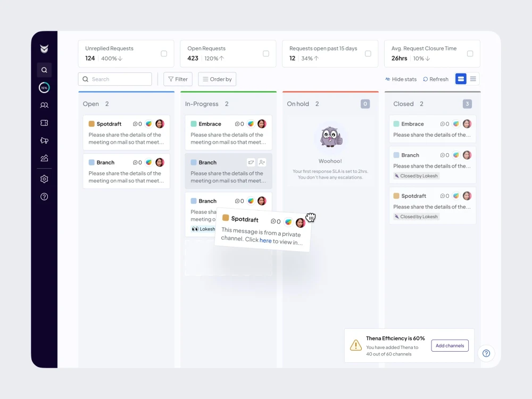Viewport: 532px width, 399px height.
Task: Click the assign-user icon on highlighted Branch card
Action: (x=262, y=162)
